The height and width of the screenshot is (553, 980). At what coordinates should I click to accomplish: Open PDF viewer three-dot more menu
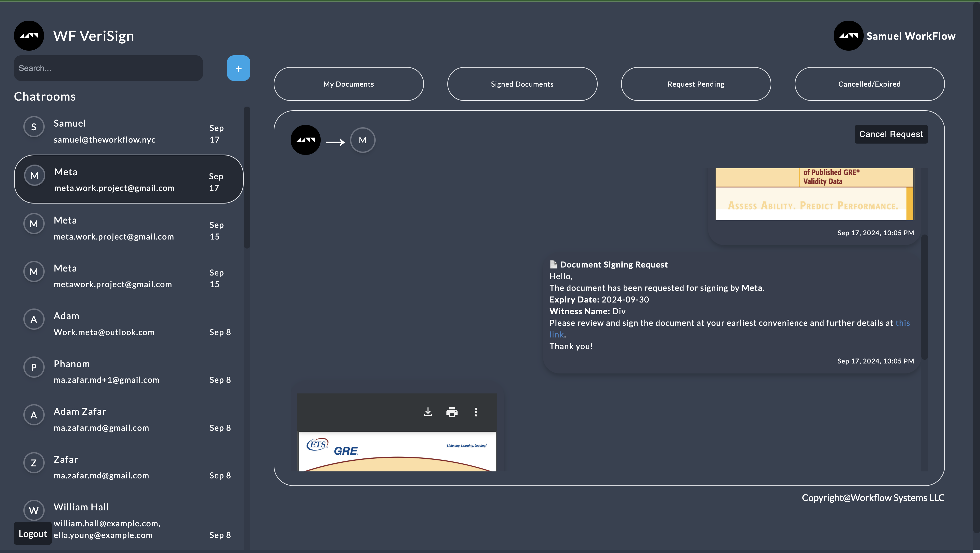coord(476,412)
